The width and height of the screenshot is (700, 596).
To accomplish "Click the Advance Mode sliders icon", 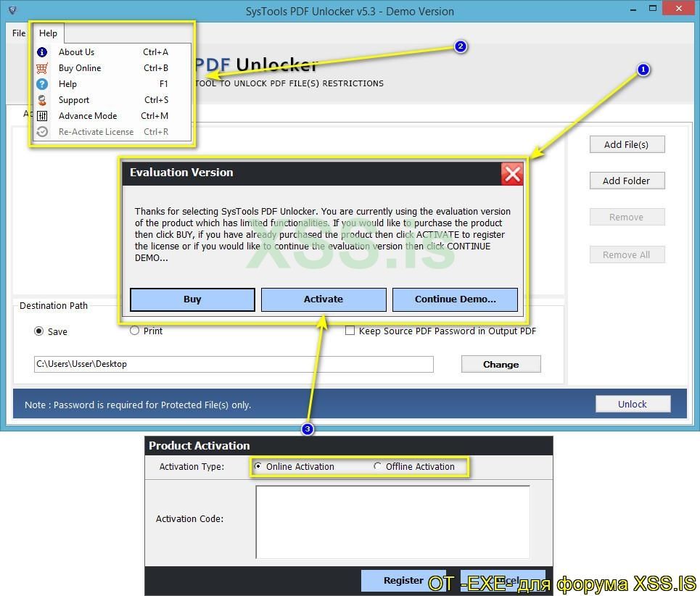I will pyautogui.click(x=42, y=116).
